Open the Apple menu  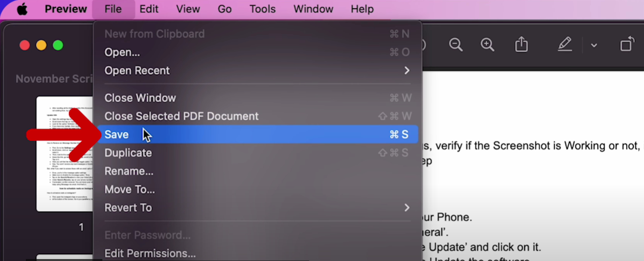pos(22,9)
